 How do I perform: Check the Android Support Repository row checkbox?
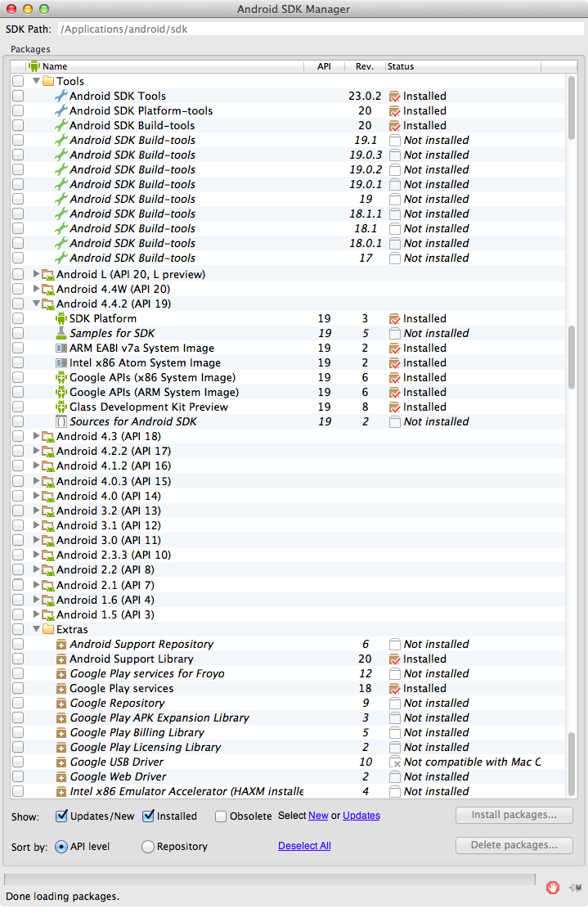click(18, 645)
